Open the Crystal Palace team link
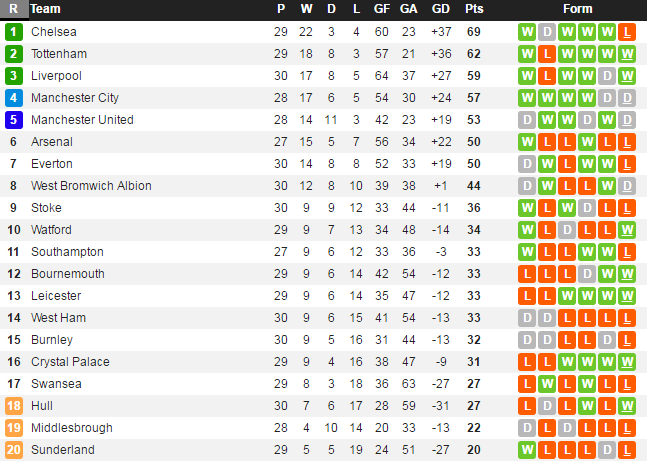This screenshot has width=647, height=461. pos(70,362)
